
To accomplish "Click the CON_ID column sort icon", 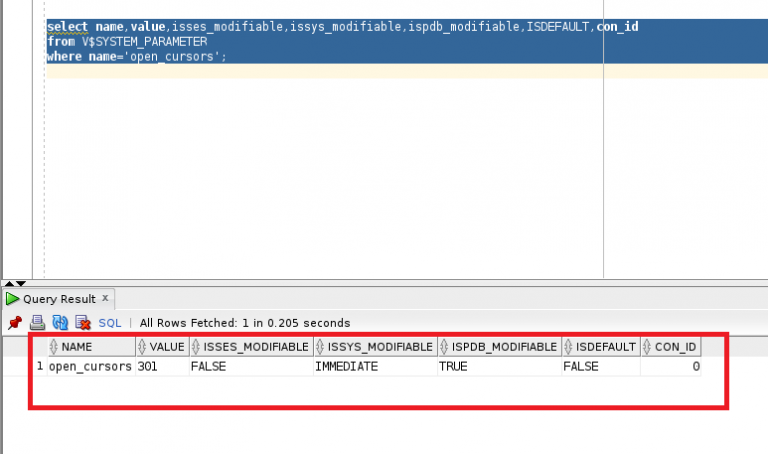I will click(x=647, y=347).
